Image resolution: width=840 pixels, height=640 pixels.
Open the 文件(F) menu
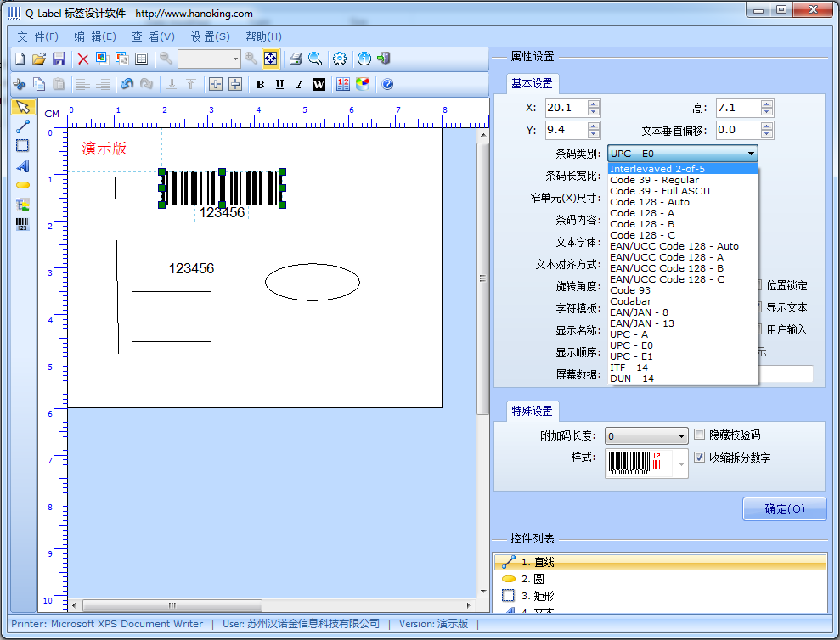click(37, 36)
